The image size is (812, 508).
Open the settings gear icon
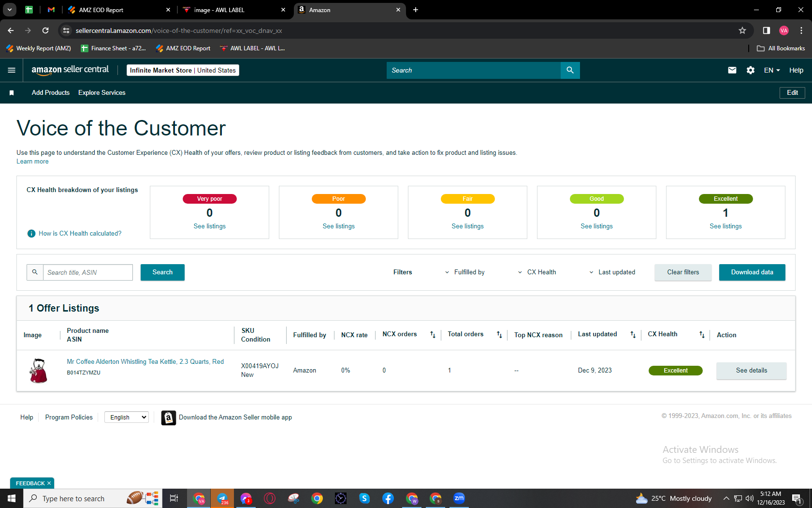point(751,70)
